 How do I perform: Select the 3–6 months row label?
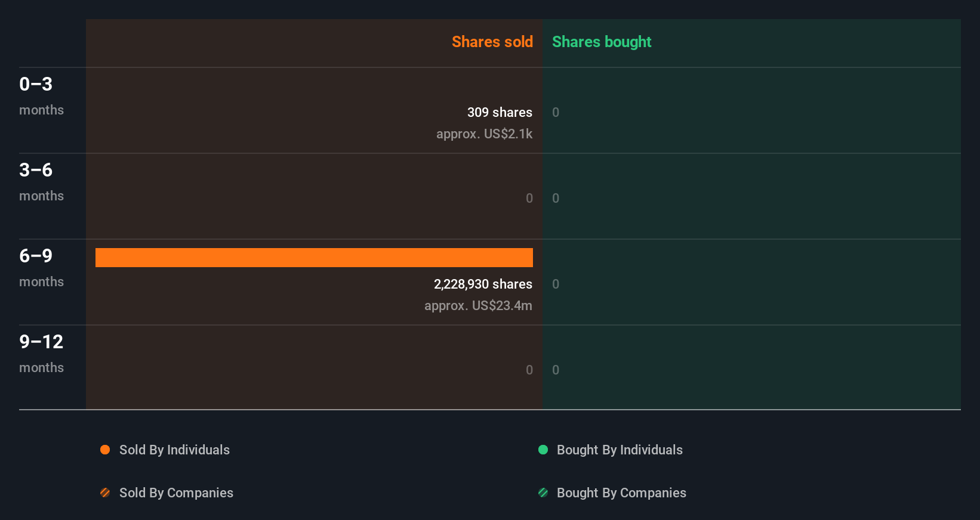[41, 181]
